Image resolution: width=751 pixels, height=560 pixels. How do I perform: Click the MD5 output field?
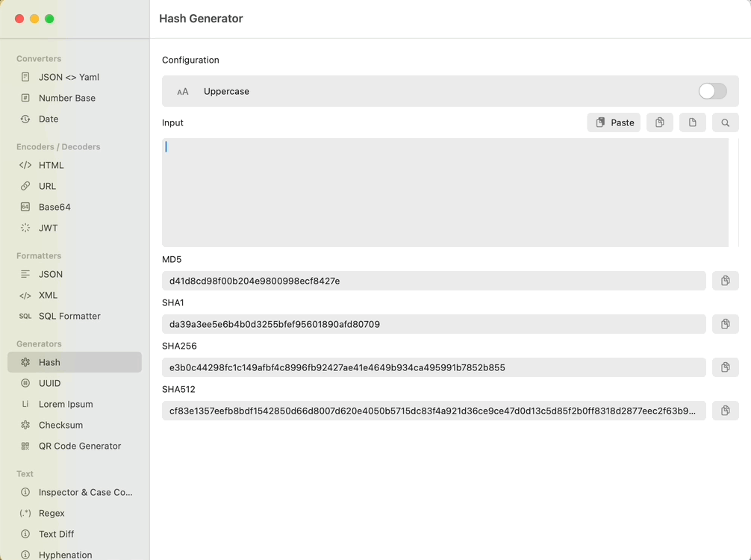[x=434, y=281]
